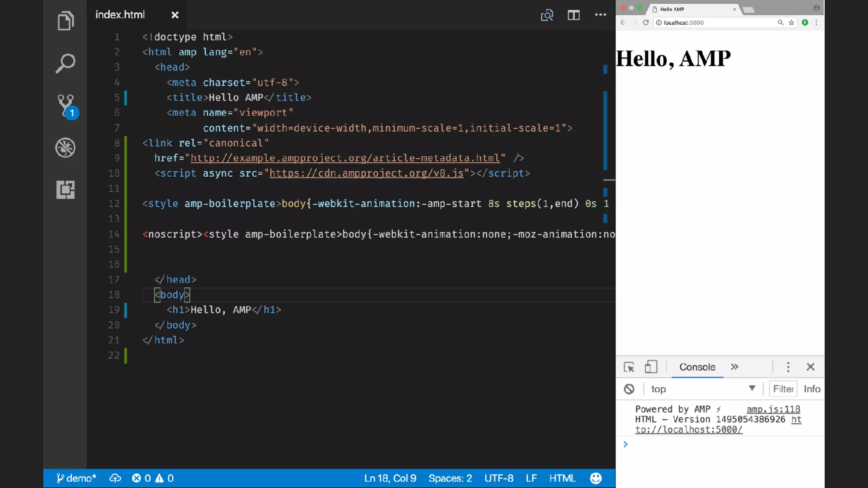Click the feedback smiley in status bar
This screenshot has height=488, width=868.
point(595,478)
